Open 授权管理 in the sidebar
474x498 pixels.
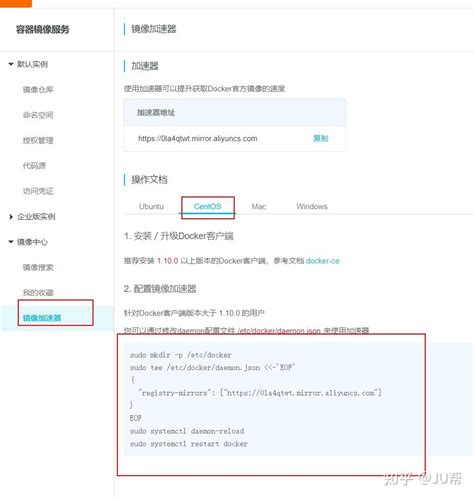[x=38, y=140]
